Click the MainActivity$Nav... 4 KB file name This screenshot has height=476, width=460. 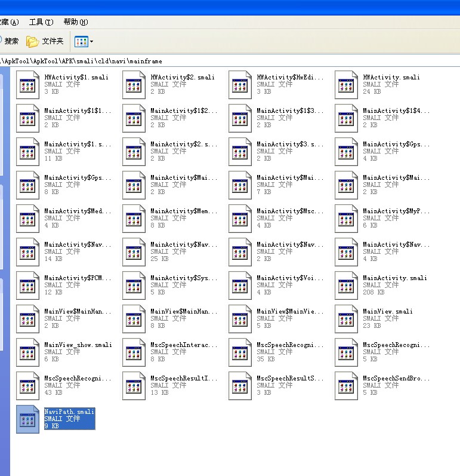point(396,245)
